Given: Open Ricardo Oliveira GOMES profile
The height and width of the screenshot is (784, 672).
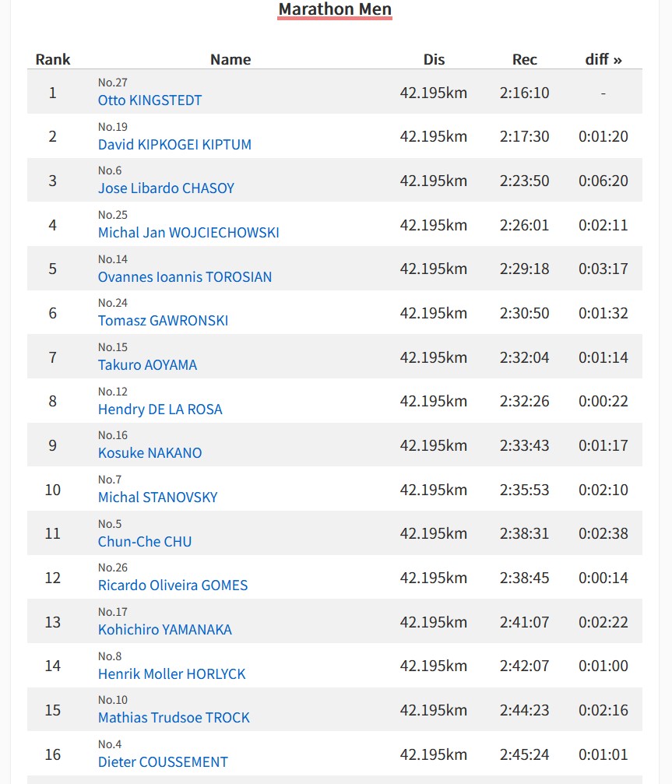Looking at the screenshot, I should (173, 585).
